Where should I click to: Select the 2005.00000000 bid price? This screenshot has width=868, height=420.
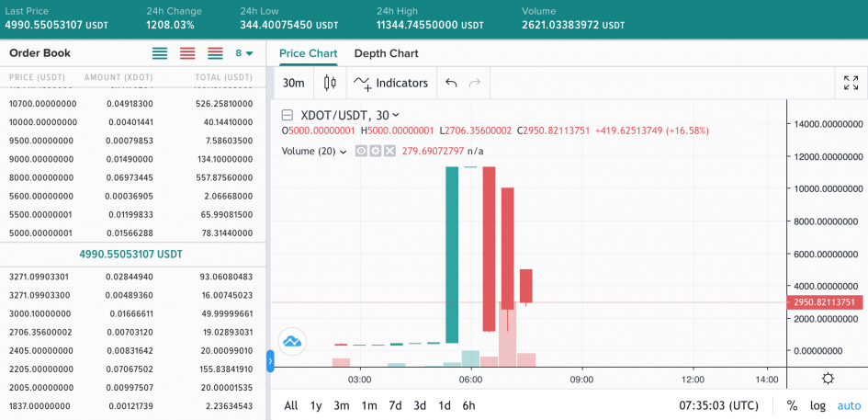41,388
